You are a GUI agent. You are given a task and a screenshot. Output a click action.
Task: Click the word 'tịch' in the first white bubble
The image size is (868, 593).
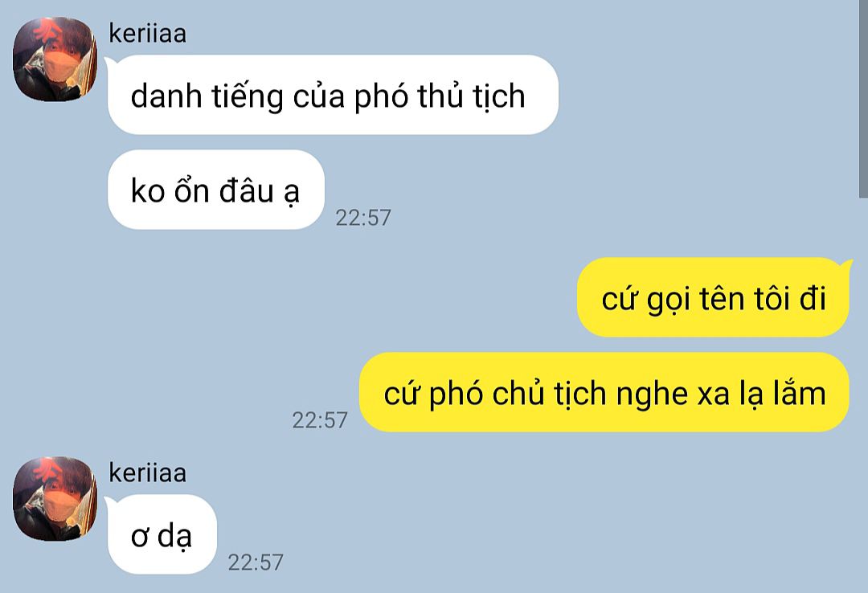point(498,97)
